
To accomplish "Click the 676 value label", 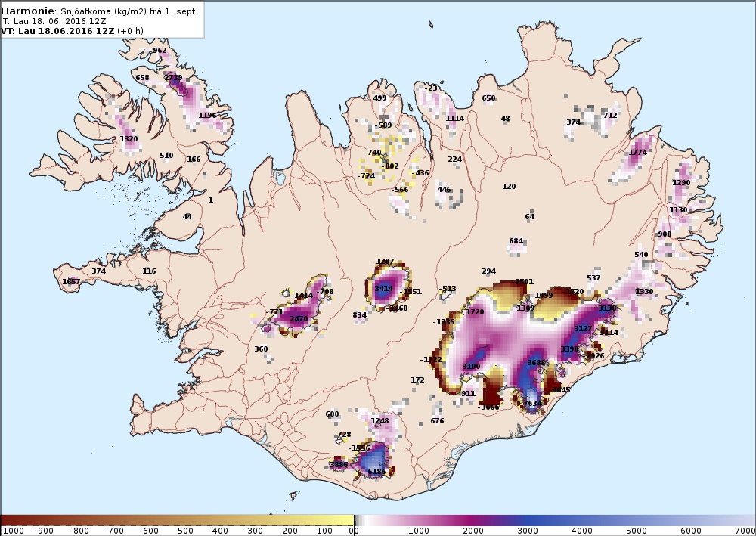I will [437, 421].
